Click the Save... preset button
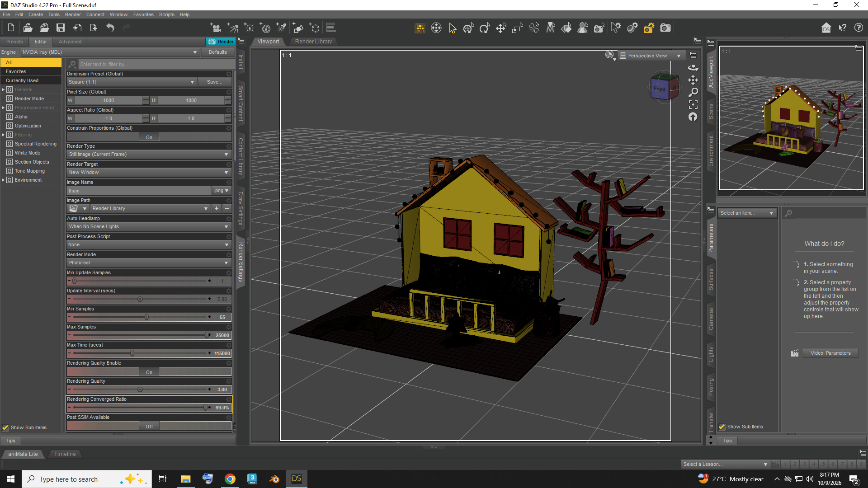868x488 pixels. coord(215,82)
